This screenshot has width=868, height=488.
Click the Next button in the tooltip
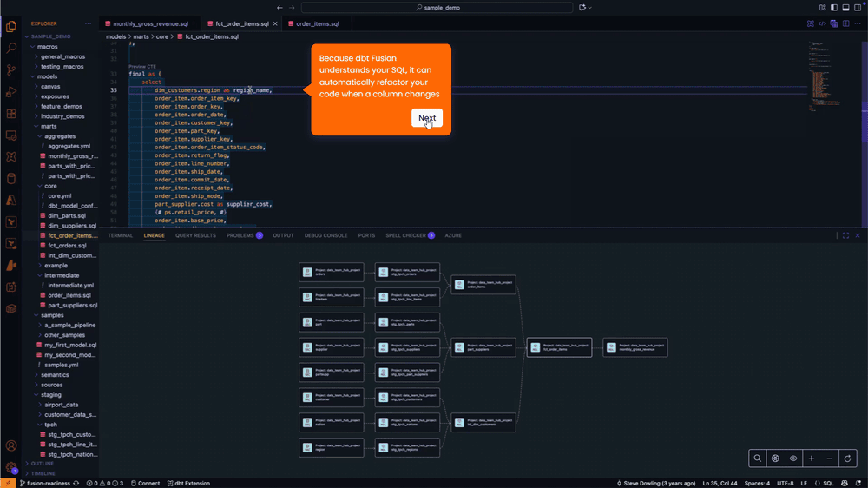tap(426, 118)
